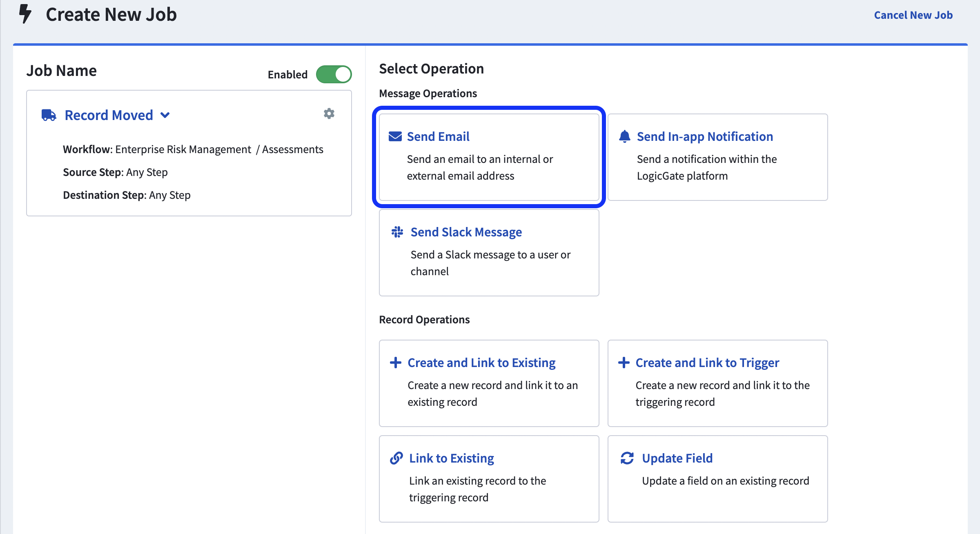Click the plus icon for Create and Link to Trigger
980x534 pixels.
coord(624,363)
